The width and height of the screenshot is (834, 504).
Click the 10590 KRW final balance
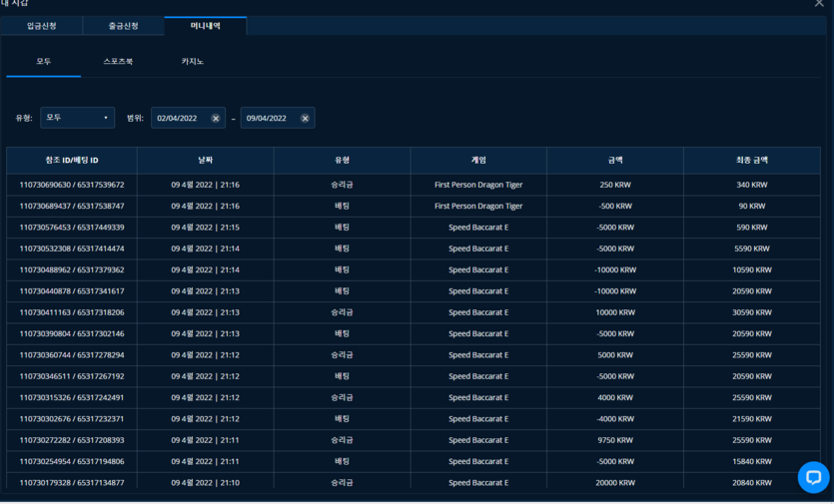[752, 270]
